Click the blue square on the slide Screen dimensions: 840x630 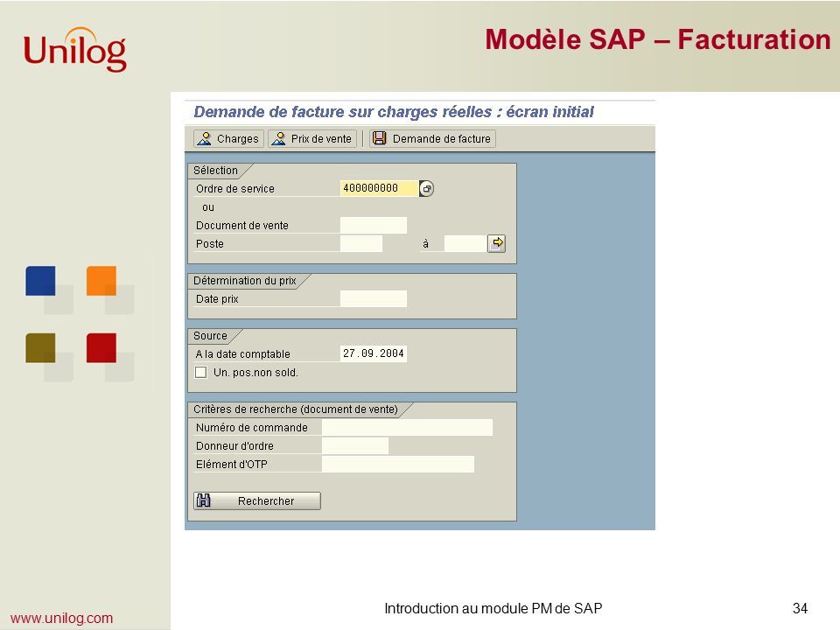point(40,281)
